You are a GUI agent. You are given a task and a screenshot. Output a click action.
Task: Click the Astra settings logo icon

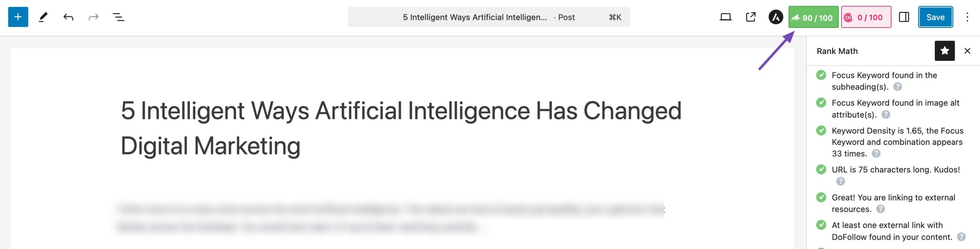(x=776, y=17)
